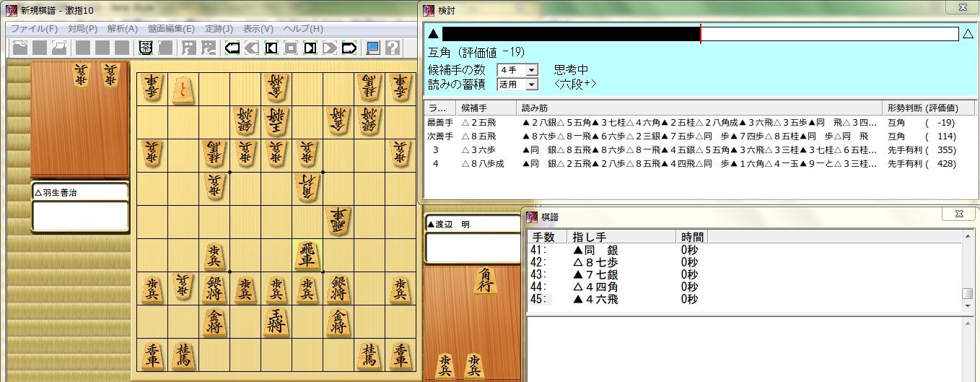The width and height of the screenshot is (980, 382).
Task: Select the silver general on square 3七
Action: [338, 290]
